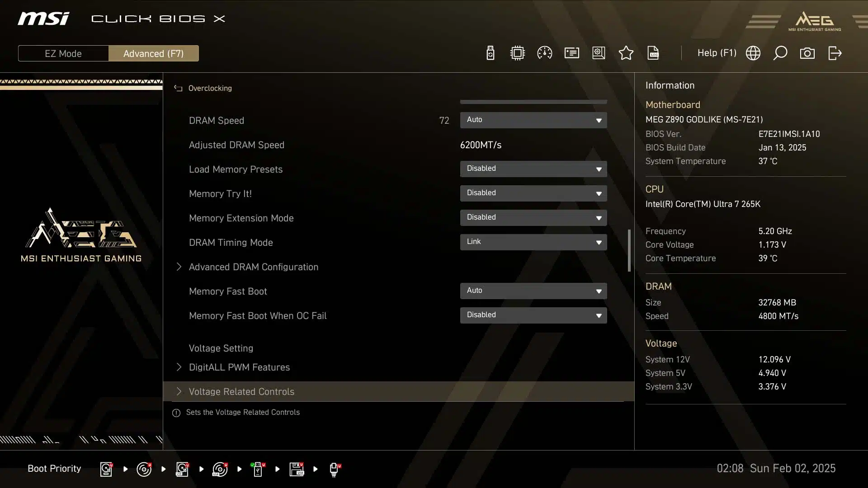Open Memory Fast Boot When OC Fail dropdown
This screenshot has height=488, width=868.
pos(533,315)
